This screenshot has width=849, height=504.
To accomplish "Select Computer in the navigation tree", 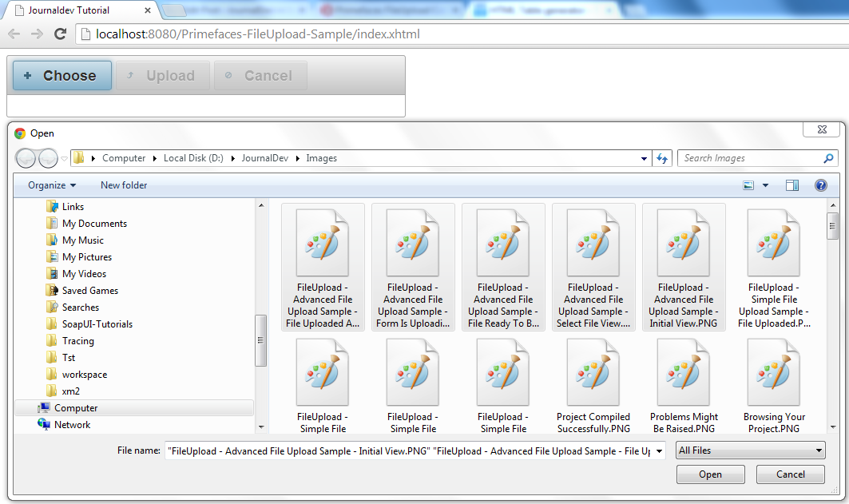I will [x=76, y=408].
